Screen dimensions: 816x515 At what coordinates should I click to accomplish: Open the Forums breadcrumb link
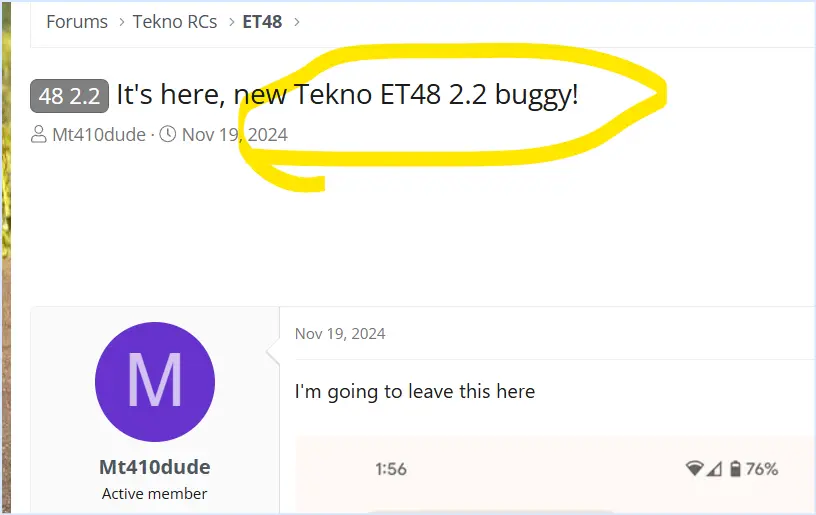tap(77, 22)
